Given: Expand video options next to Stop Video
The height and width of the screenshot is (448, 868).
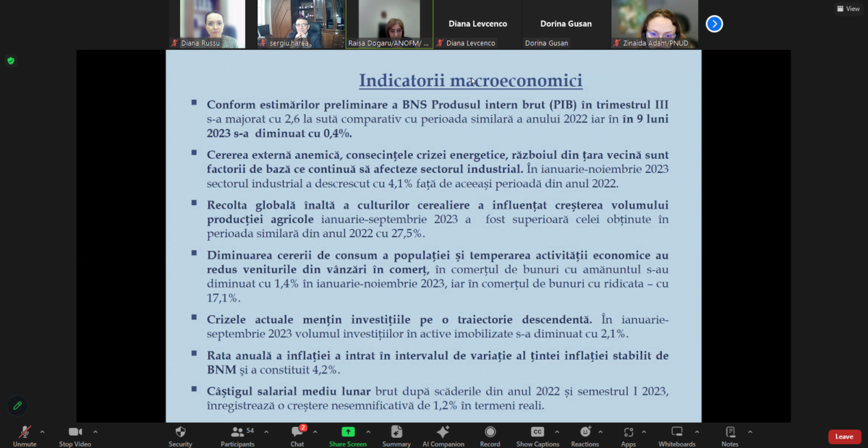Looking at the screenshot, I should pyautogui.click(x=95, y=432).
